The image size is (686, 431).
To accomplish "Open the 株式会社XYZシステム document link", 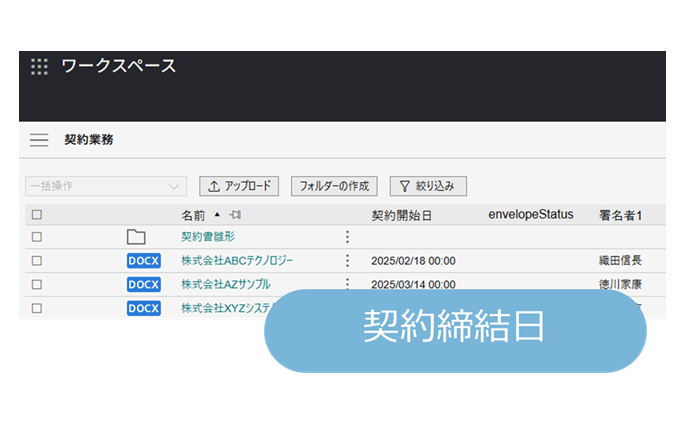I will click(x=227, y=308).
